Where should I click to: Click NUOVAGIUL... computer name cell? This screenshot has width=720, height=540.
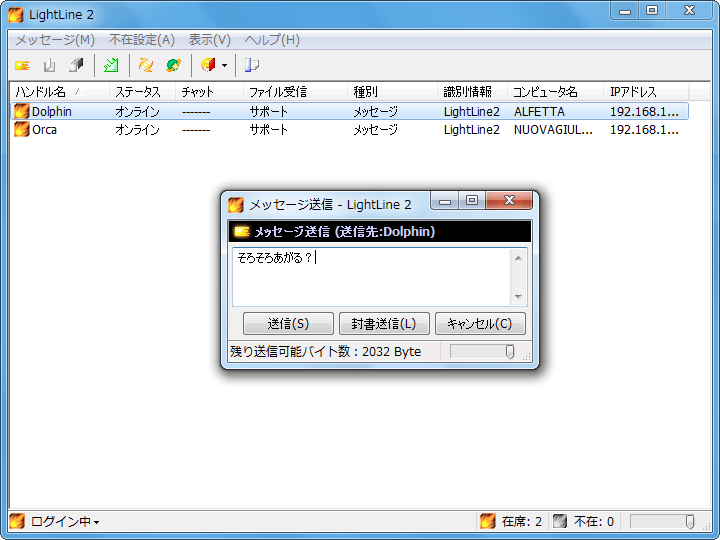click(x=553, y=129)
